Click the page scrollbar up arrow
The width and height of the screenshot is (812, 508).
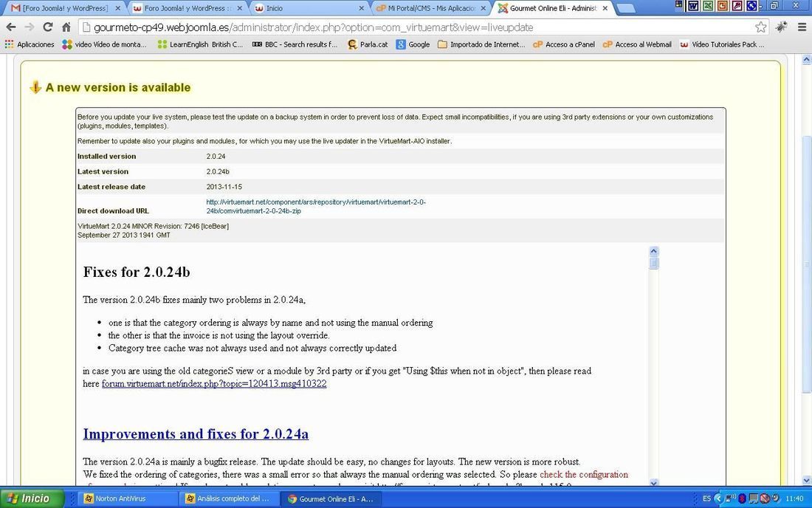(x=807, y=60)
